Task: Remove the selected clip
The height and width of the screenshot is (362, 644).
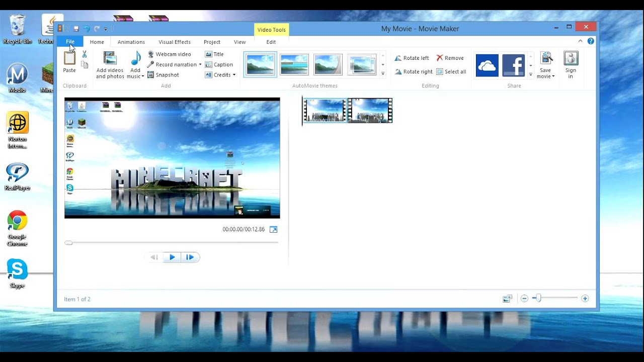Action: (x=450, y=58)
